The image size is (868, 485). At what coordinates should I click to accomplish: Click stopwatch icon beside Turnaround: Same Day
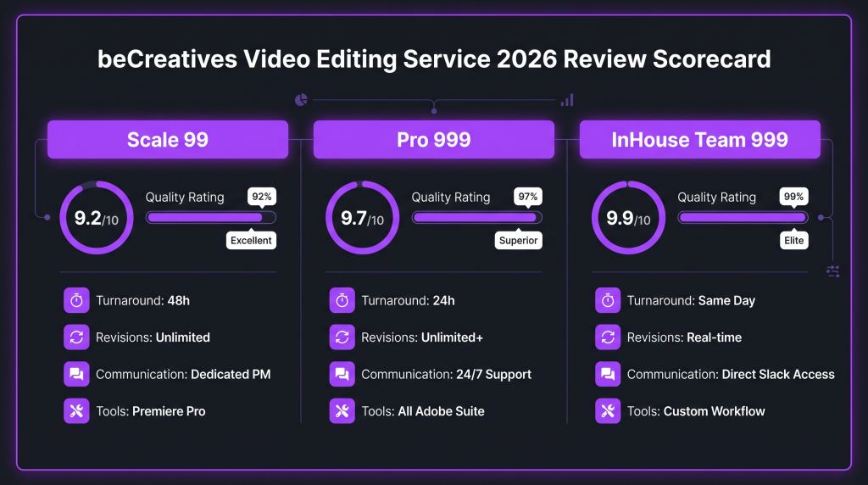[608, 301]
